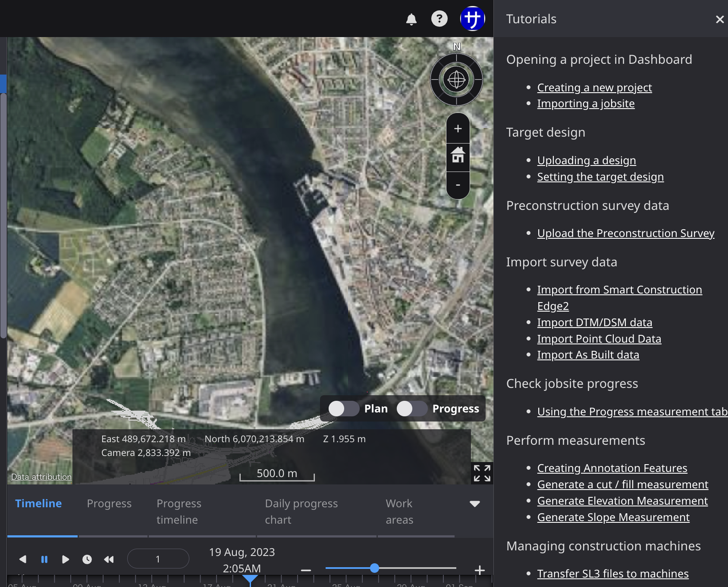Open the notifications bell
The image size is (728, 587).
[x=411, y=19]
